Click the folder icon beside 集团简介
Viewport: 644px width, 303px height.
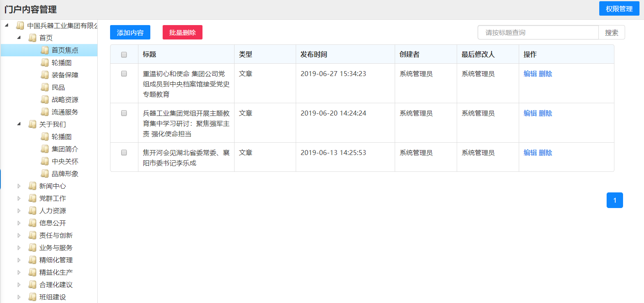[45, 149]
